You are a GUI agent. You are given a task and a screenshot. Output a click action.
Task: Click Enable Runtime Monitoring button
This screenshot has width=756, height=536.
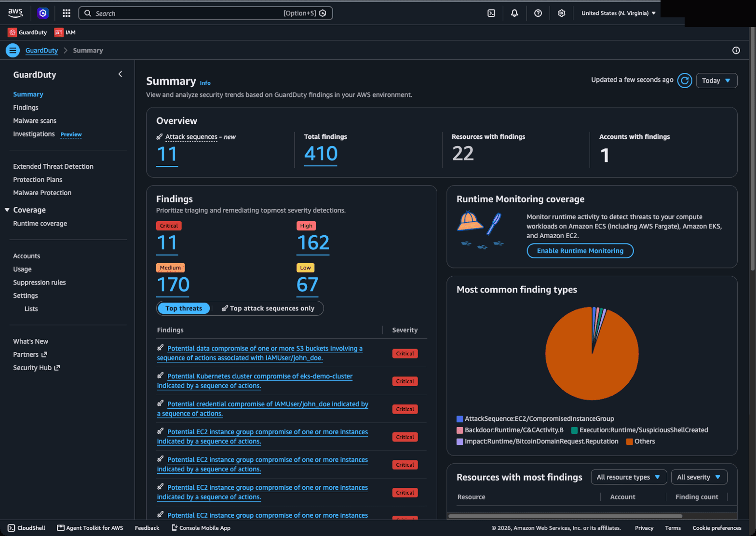point(580,251)
